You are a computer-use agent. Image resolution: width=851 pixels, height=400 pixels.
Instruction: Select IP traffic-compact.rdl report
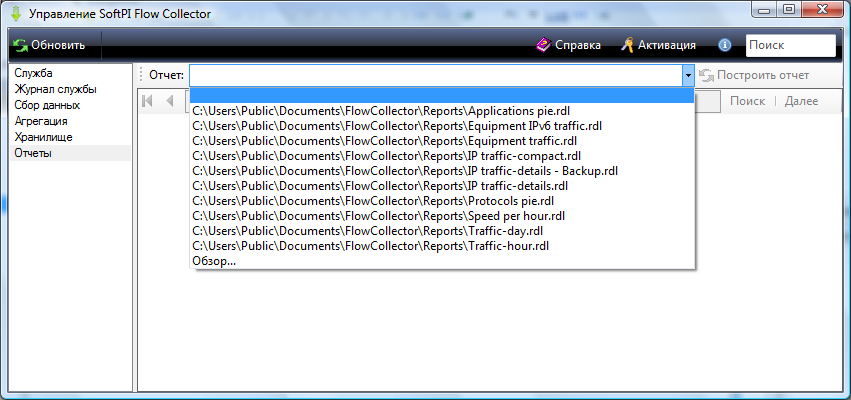pyautogui.click(x=442, y=156)
